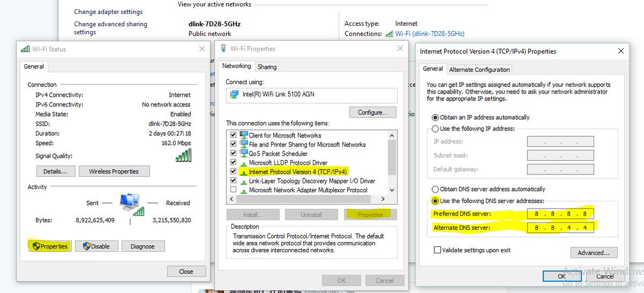Open connection Details in Wi-Fi Status
Viewport: 644px width, 293px height.
tap(55, 171)
